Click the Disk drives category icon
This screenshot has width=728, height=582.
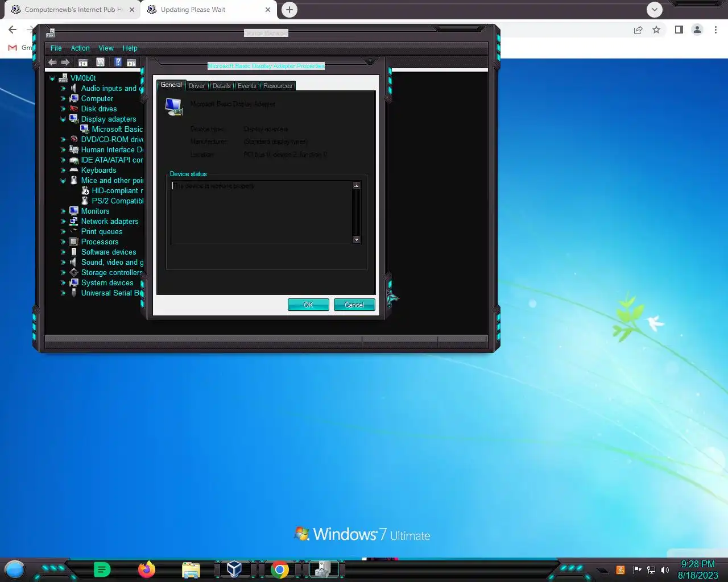click(74, 109)
